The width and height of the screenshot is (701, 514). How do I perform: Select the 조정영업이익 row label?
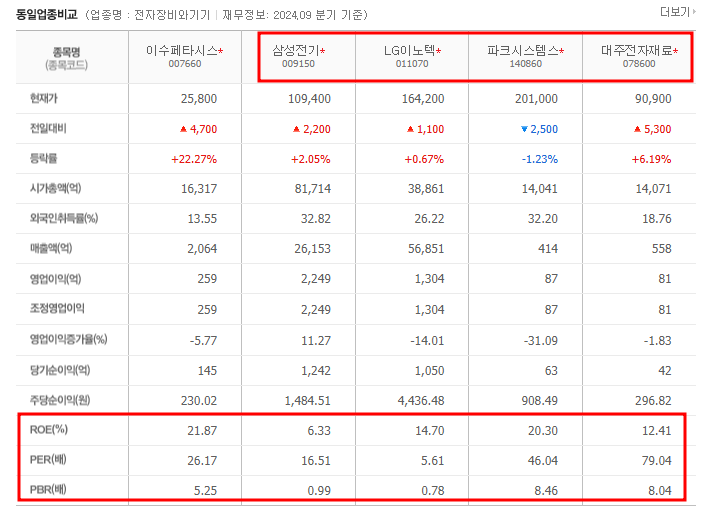point(57,309)
